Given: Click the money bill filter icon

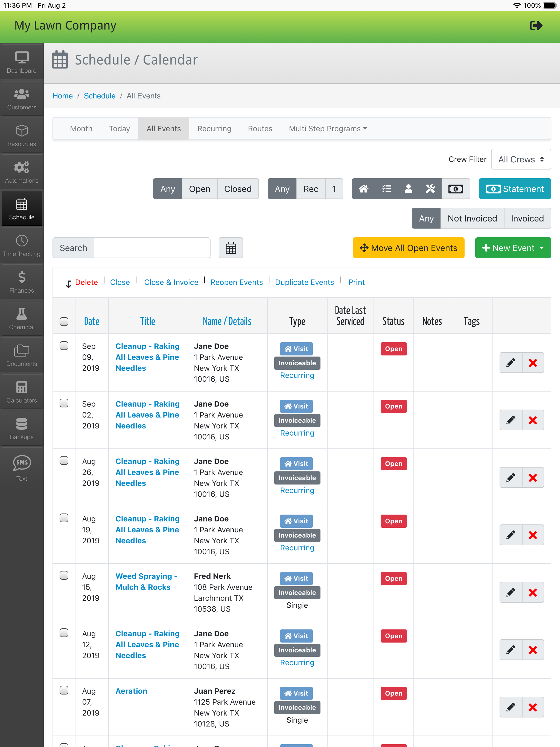Looking at the screenshot, I should (x=455, y=189).
